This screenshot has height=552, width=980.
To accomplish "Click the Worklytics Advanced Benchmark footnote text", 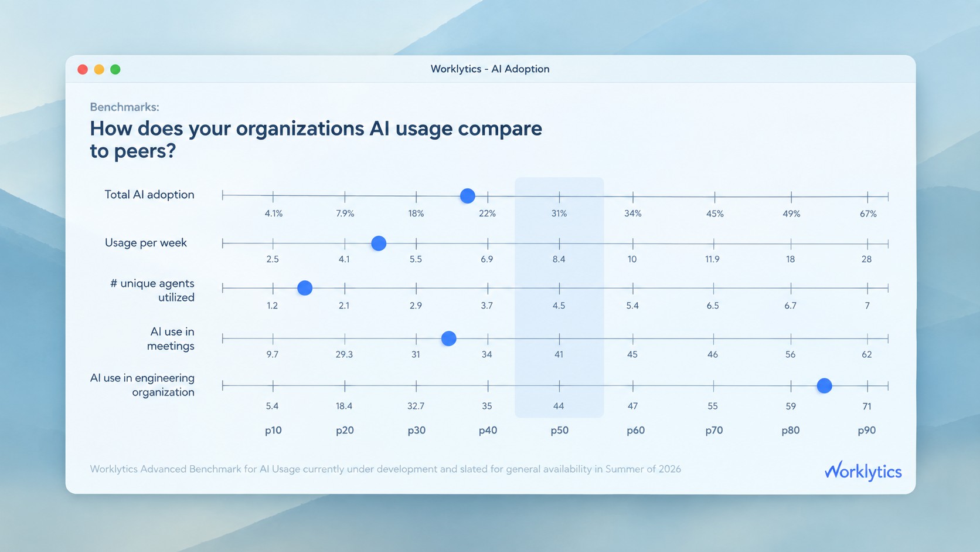I will coord(385,469).
